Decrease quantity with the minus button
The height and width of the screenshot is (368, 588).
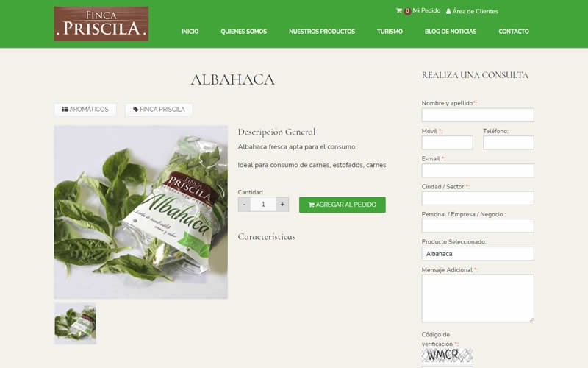[x=244, y=205]
